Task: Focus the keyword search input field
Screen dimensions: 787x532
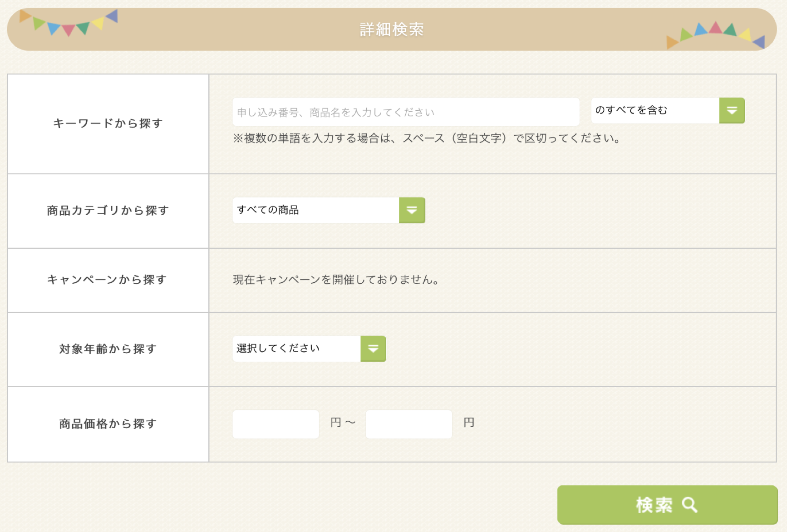Action: tap(405, 112)
